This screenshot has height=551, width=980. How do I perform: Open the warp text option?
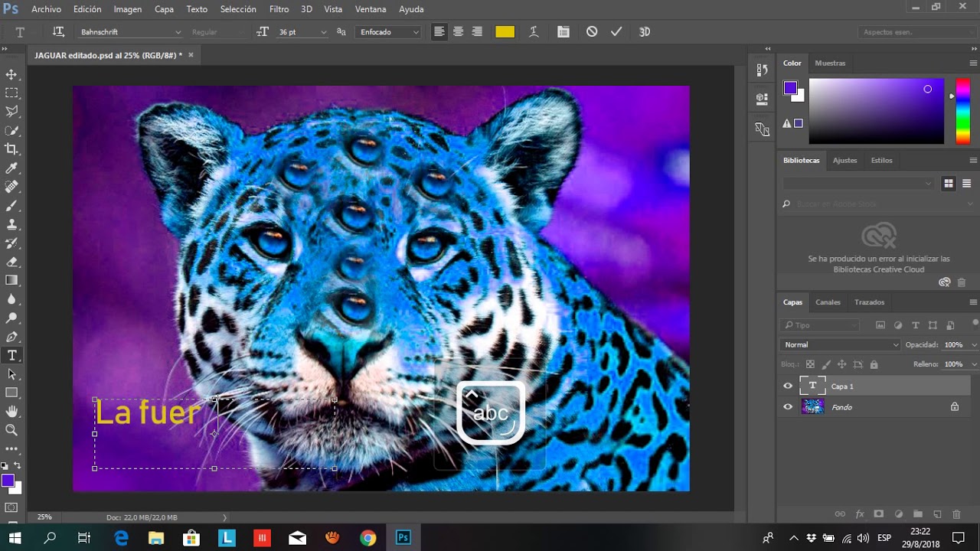point(534,32)
